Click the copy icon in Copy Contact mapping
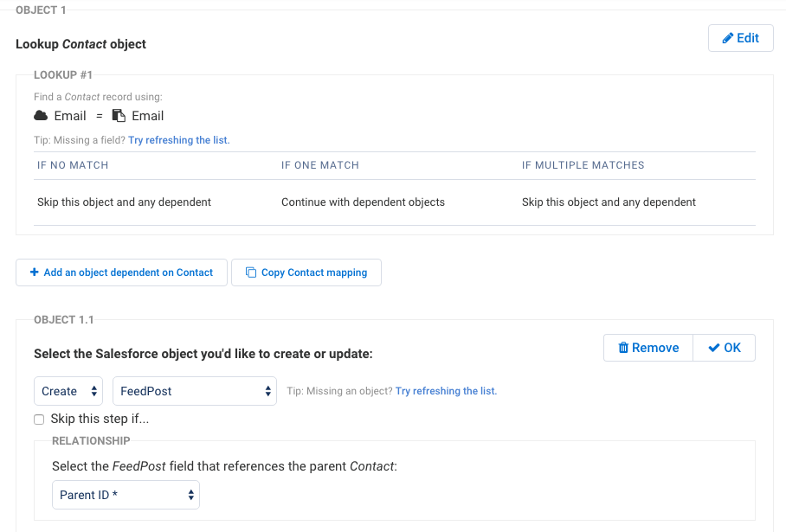Image resolution: width=786 pixels, height=532 pixels. point(251,272)
